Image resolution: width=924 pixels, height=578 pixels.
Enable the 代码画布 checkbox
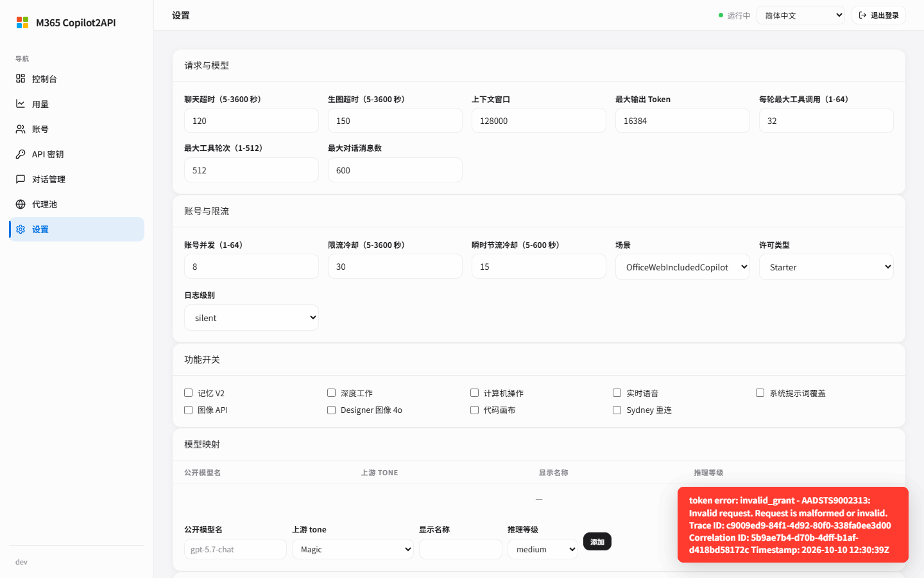(475, 410)
